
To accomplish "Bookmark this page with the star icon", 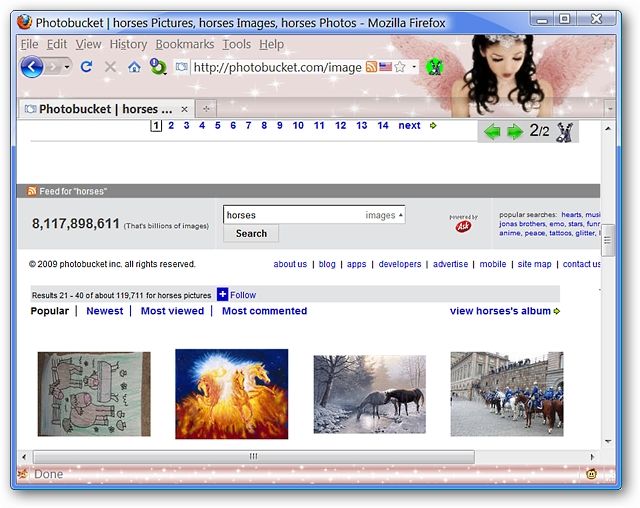I will point(400,67).
